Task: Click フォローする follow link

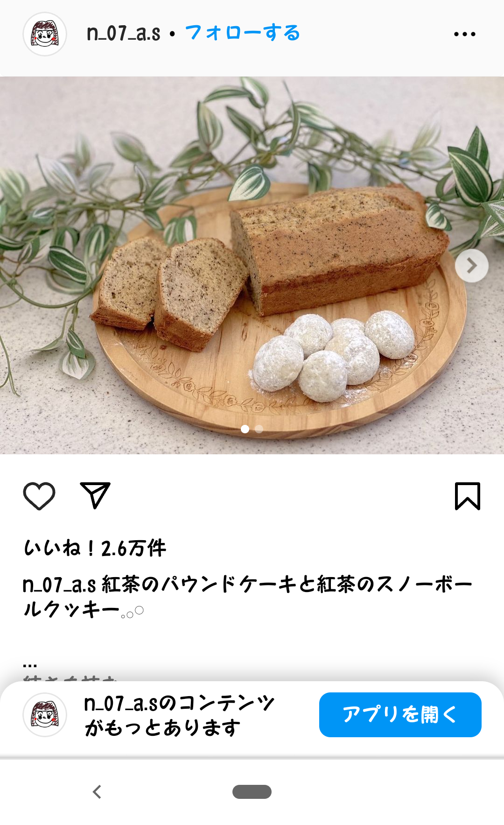Action: pyautogui.click(x=243, y=33)
